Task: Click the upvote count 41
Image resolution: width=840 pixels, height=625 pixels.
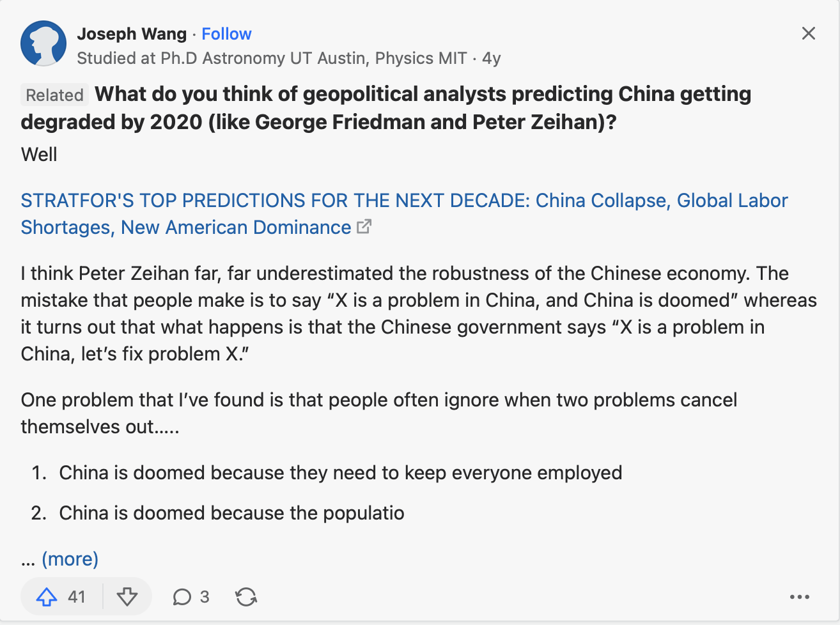Action: [x=77, y=597]
